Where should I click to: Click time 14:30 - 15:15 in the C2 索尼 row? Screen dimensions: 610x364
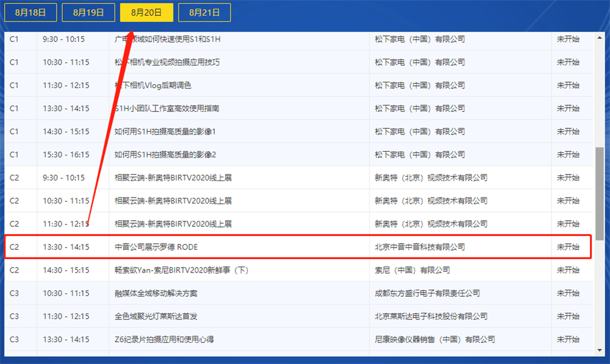tap(66, 270)
